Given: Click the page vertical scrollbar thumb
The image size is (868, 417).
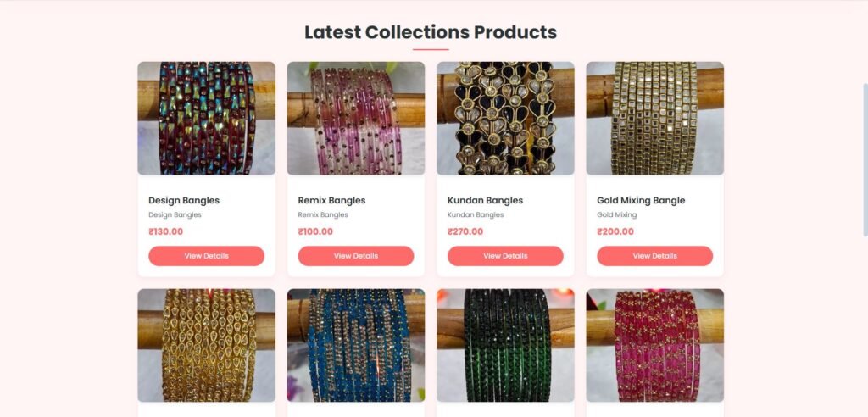Looking at the screenshot, I should pyautogui.click(x=865, y=160).
